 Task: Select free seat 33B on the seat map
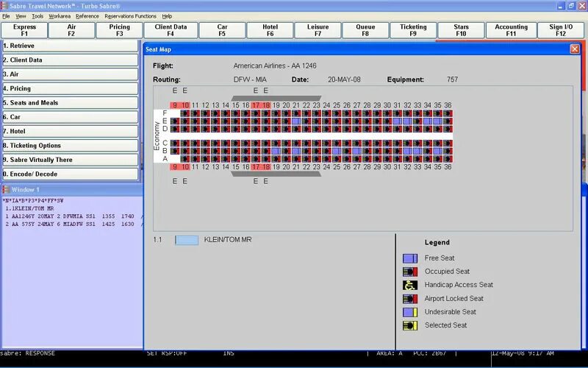point(417,151)
